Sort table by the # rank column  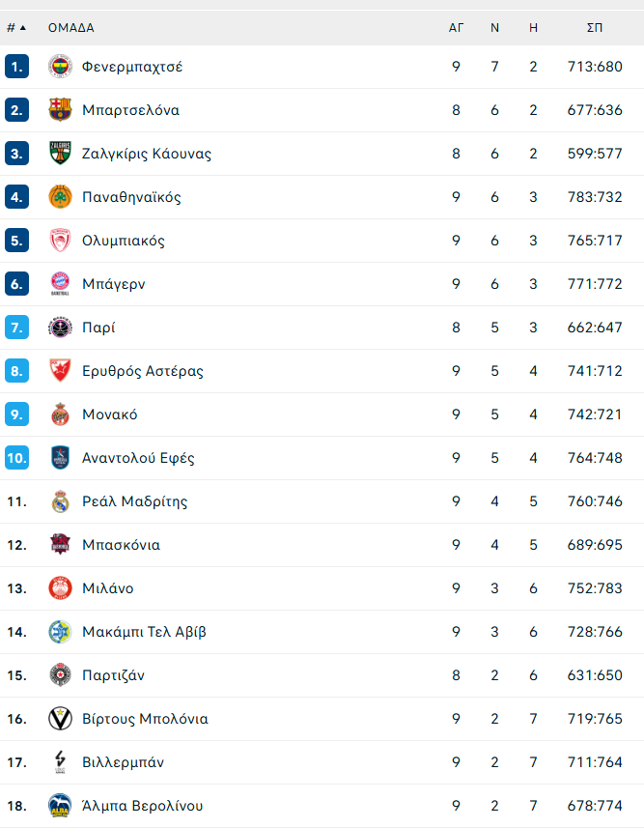pos(15,27)
